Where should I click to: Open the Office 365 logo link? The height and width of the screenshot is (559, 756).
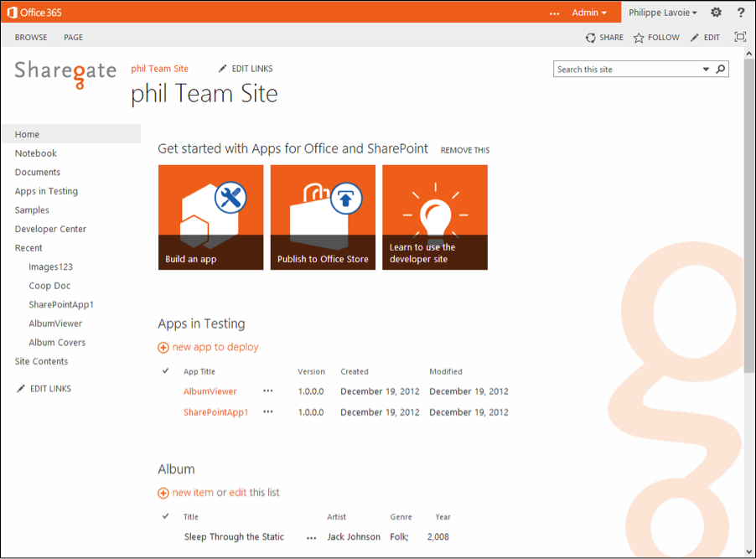click(x=34, y=13)
